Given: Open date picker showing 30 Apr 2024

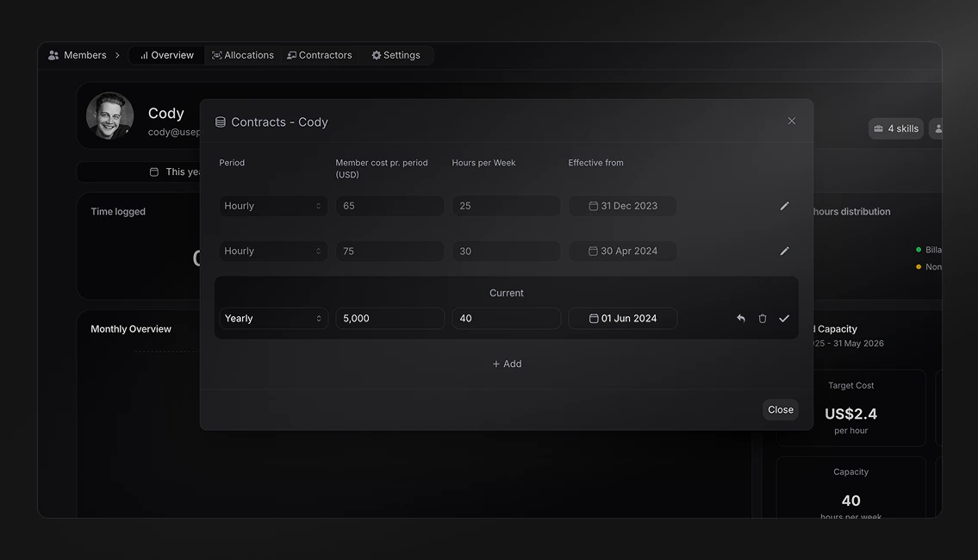Looking at the screenshot, I should pos(622,251).
